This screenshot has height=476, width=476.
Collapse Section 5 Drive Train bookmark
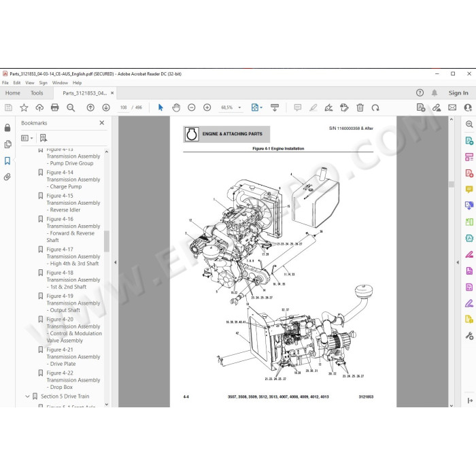[27, 396]
